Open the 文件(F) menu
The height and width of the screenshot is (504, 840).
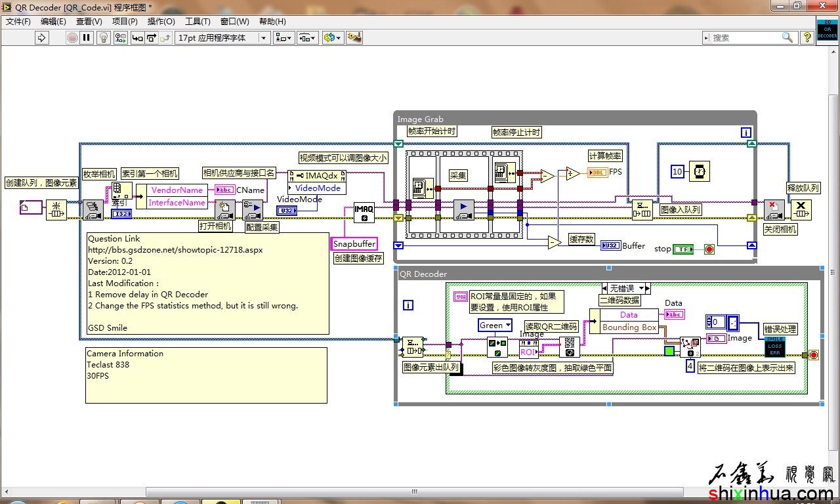coord(18,22)
